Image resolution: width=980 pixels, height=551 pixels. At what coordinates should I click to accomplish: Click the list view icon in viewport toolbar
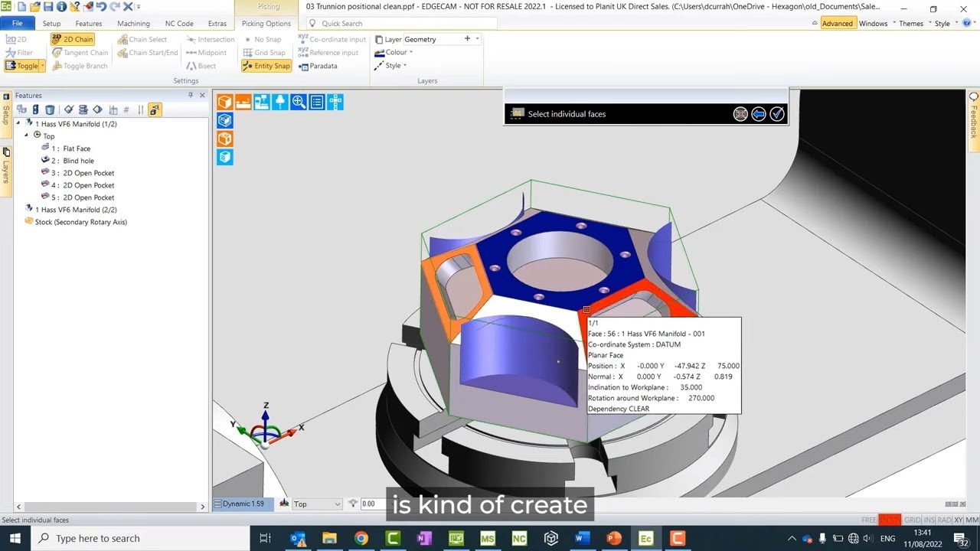317,102
